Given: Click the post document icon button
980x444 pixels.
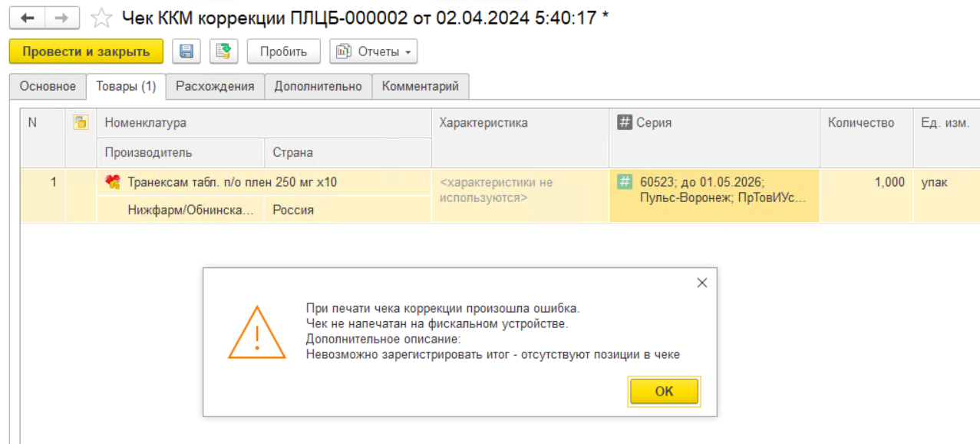Looking at the screenshot, I should pos(224,51).
